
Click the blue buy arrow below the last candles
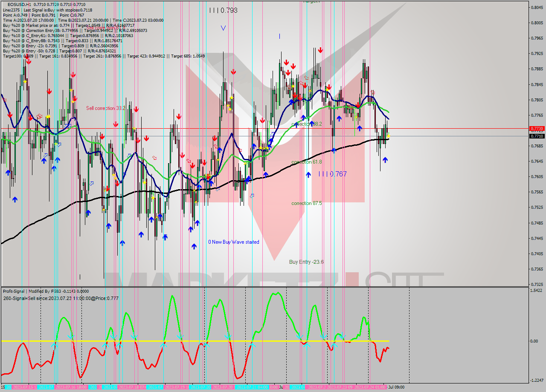pyautogui.click(x=385, y=160)
